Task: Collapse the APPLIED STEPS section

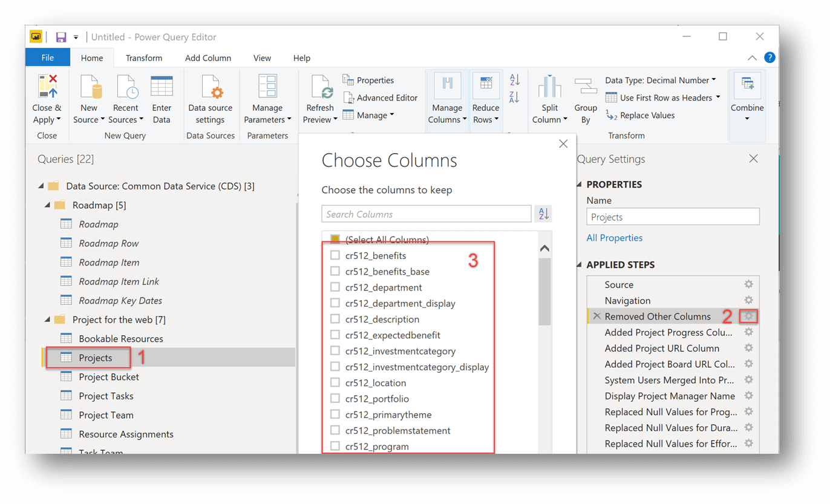Action: 580,265
